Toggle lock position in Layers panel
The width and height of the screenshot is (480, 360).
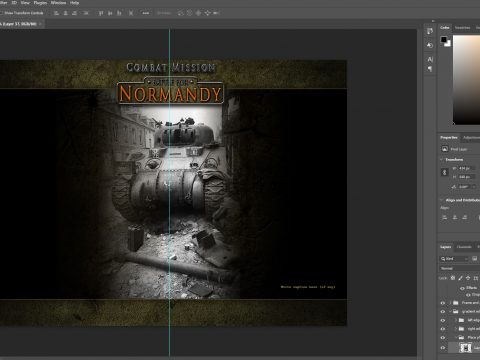pos(468,278)
